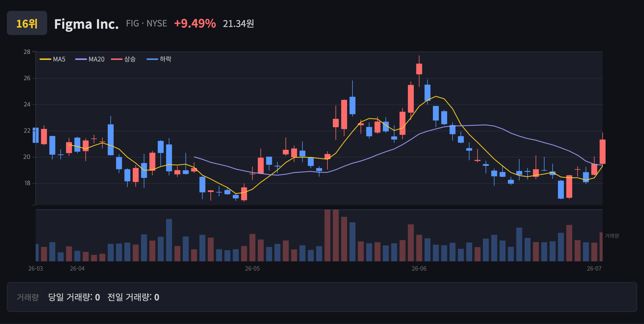
Task: Select the Figma Inc. title
Action: pos(86,24)
